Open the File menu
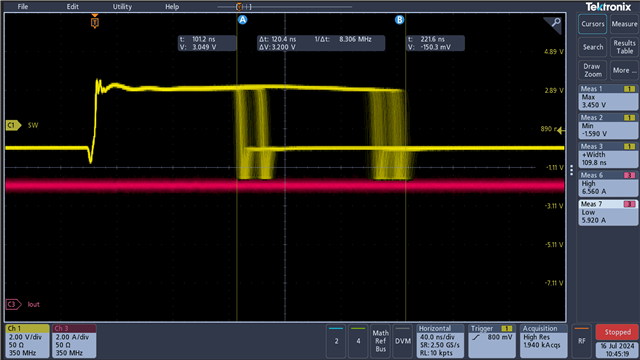 (23, 7)
